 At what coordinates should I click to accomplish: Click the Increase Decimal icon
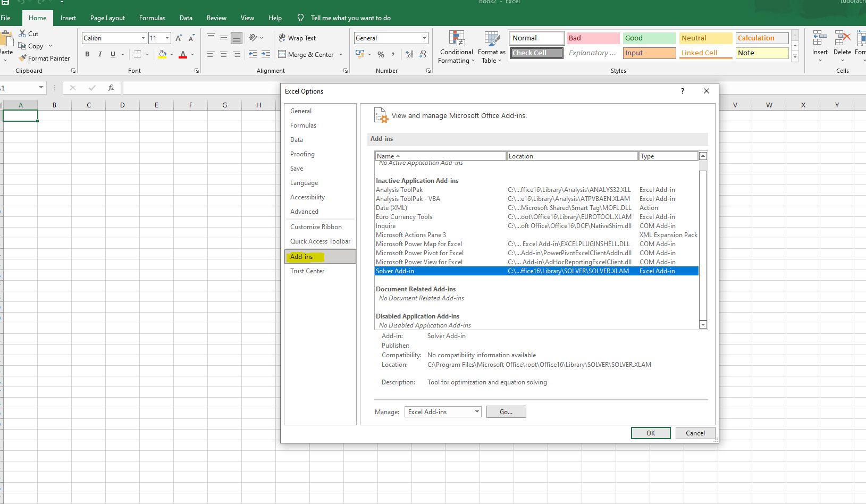pyautogui.click(x=408, y=54)
